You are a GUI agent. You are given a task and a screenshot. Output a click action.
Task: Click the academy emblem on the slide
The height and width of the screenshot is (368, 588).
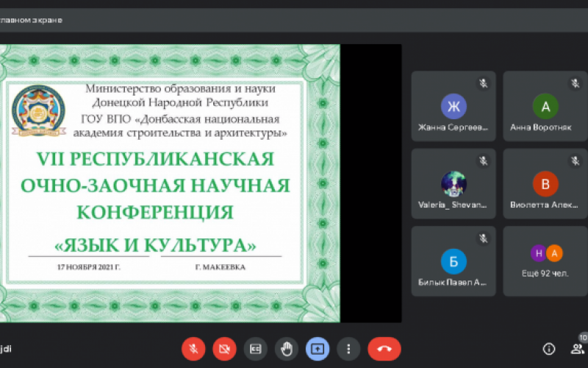(39, 110)
